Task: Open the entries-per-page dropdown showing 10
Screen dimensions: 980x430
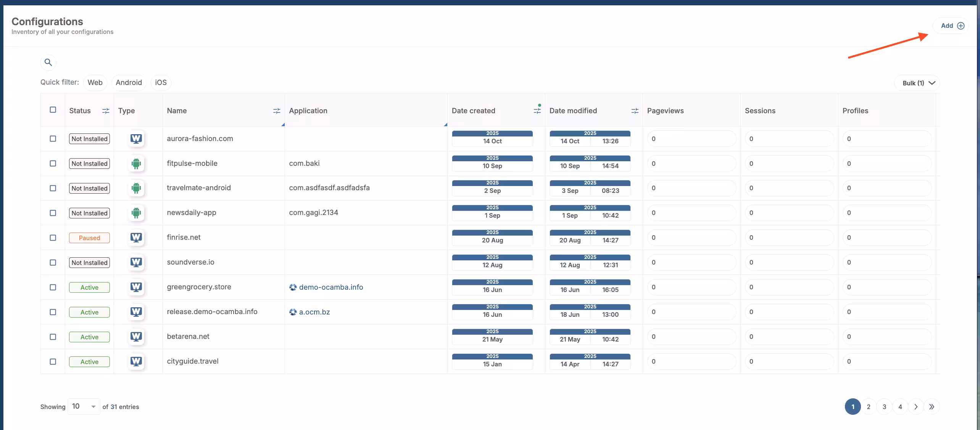Action: pos(84,406)
